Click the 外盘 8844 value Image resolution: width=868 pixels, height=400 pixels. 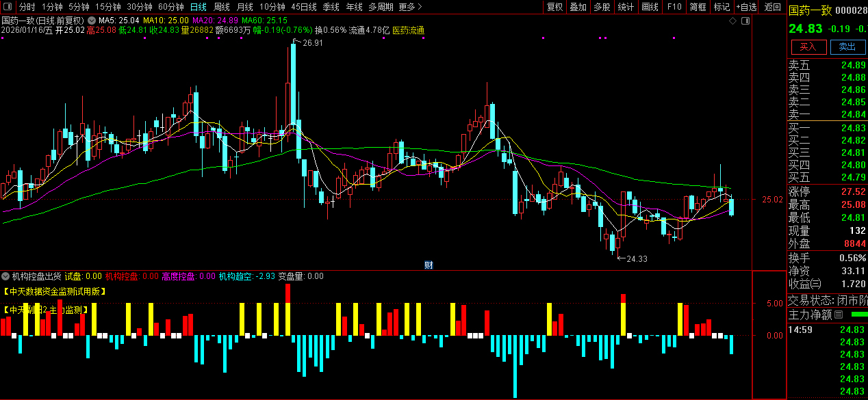[x=854, y=244]
